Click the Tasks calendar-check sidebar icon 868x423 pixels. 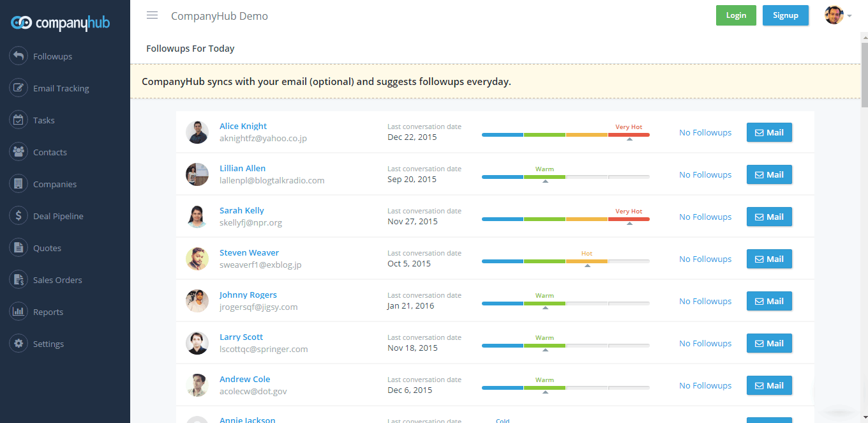point(19,120)
